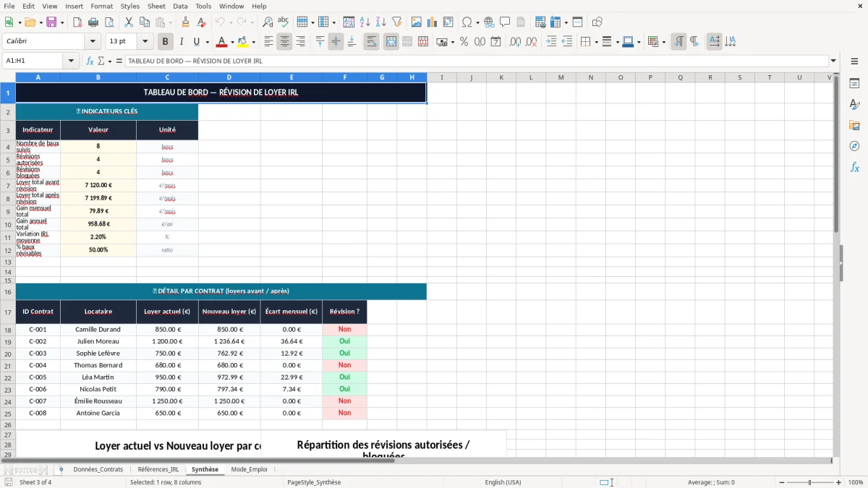This screenshot has height=488, width=868.
Task: Click the formula input line
Action: coord(477,61)
